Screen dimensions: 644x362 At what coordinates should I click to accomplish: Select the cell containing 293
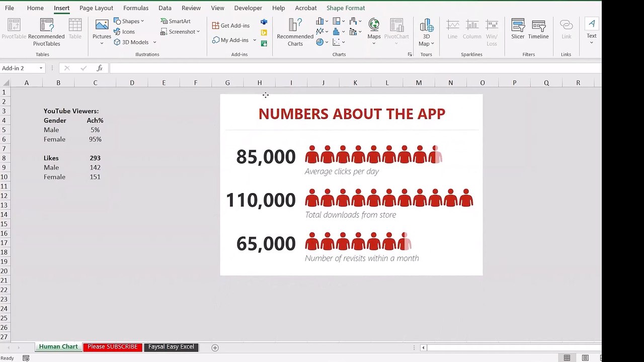pyautogui.click(x=95, y=158)
